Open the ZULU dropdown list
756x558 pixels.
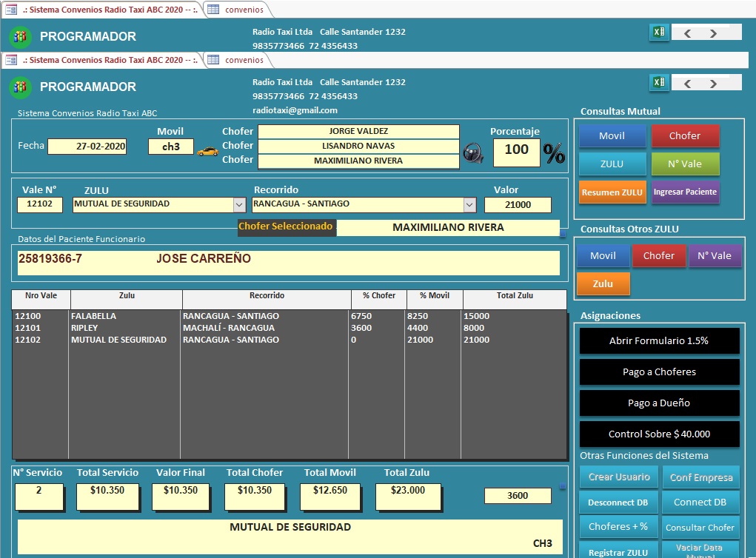coord(239,204)
